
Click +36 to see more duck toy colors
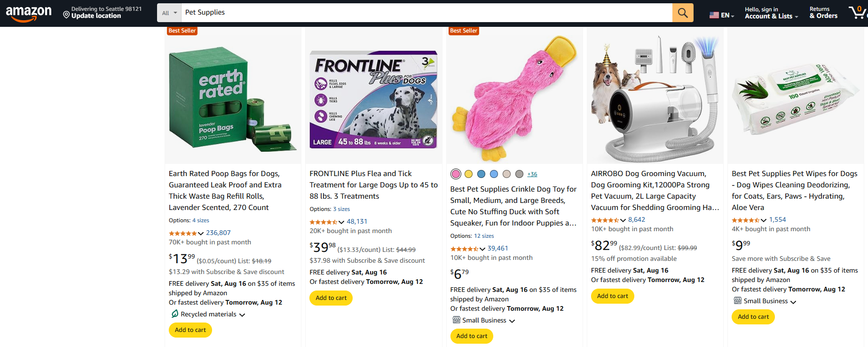532,174
